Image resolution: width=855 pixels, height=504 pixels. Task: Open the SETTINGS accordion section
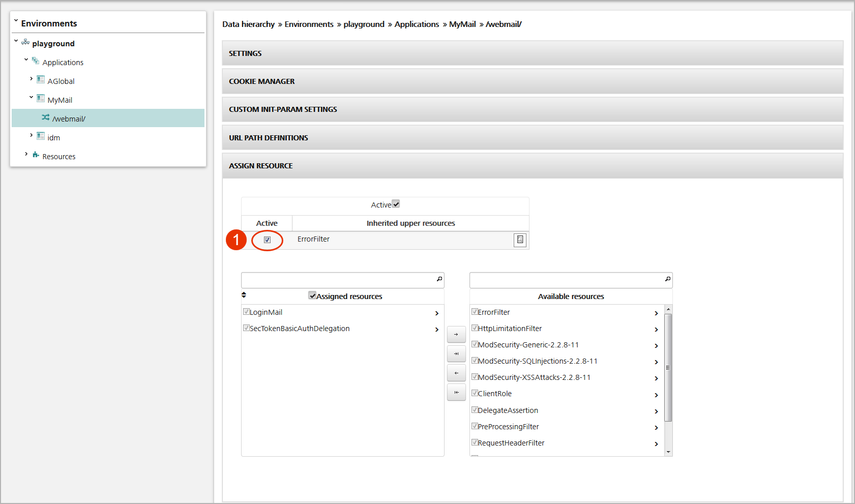tap(533, 53)
